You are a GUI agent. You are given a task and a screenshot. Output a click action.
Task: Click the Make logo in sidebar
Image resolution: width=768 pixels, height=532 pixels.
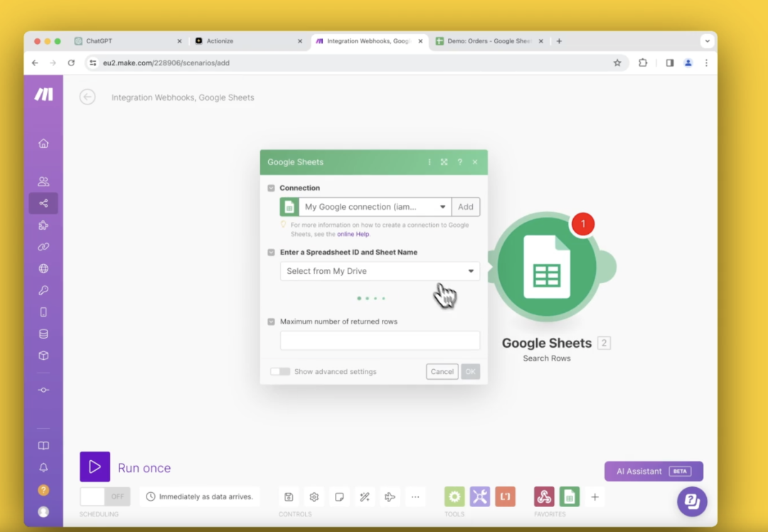[x=43, y=94]
